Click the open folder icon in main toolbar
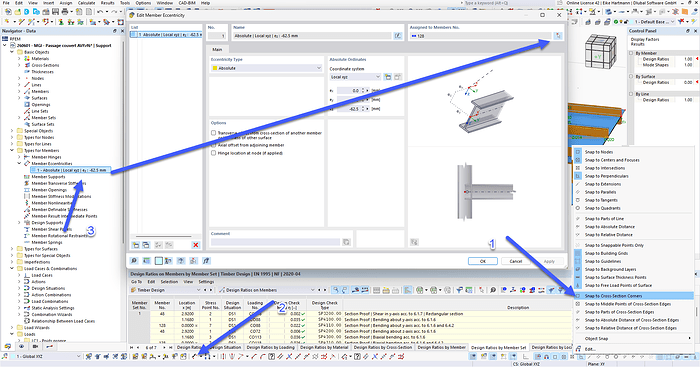The image size is (700, 367). [x=17, y=11]
